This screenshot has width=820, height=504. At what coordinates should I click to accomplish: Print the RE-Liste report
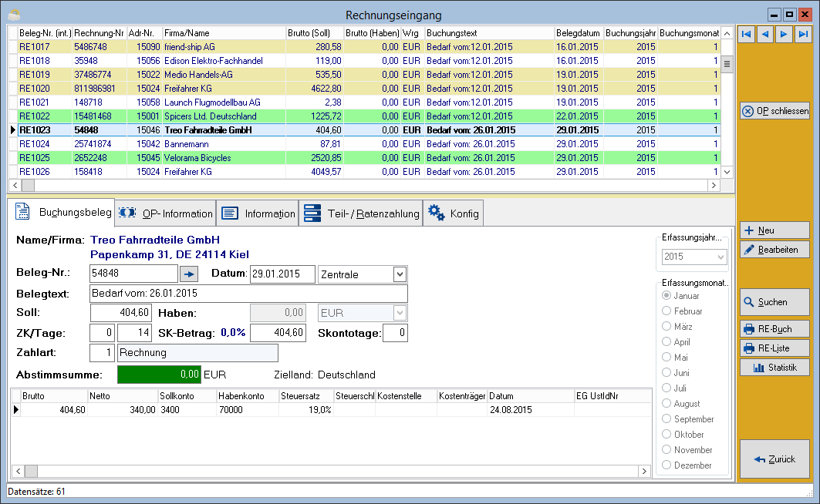coord(775,348)
